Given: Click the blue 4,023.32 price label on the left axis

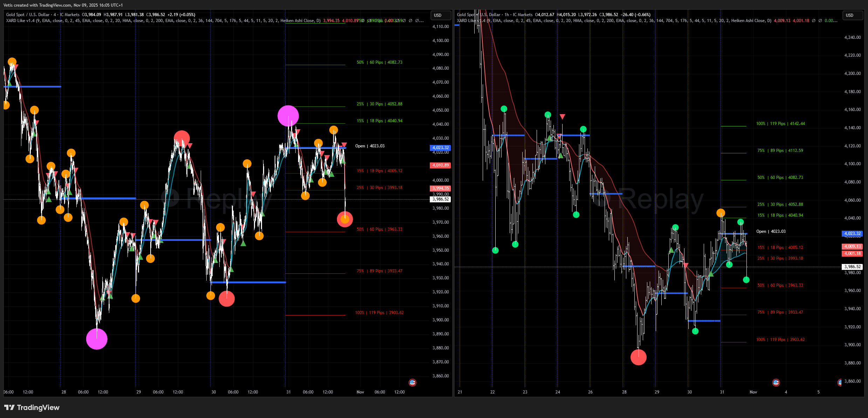Looking at the screenshot, I should coord(440,148).
